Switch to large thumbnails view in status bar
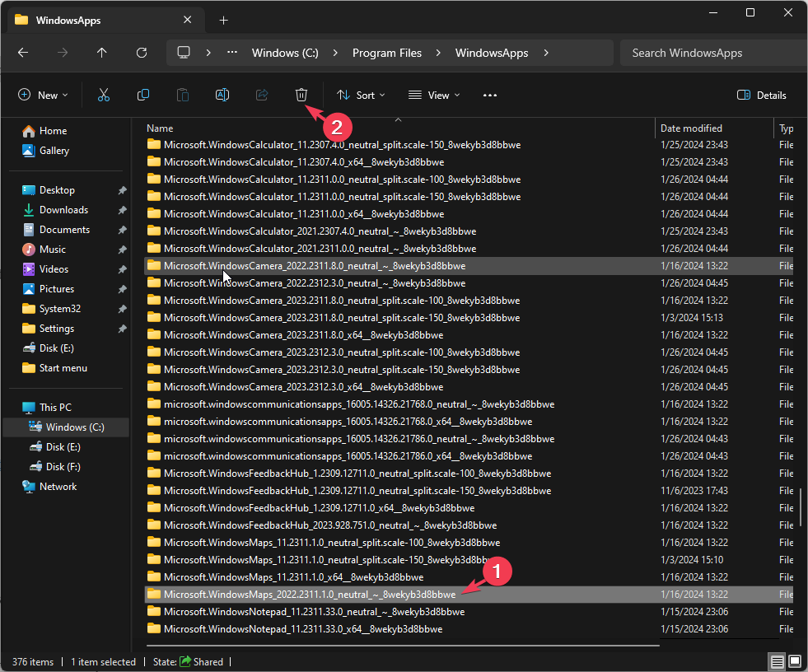Image resolution: width=808 pixels, height=672 pixels. 794,661
